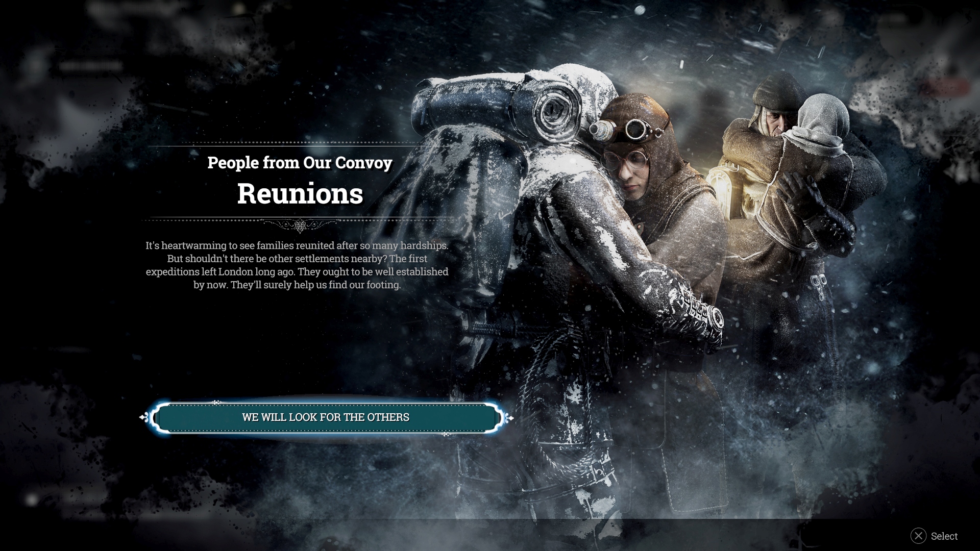The image size is (980, 551).
Task: Click the "Reunions" event title
Action: [300, 194]
